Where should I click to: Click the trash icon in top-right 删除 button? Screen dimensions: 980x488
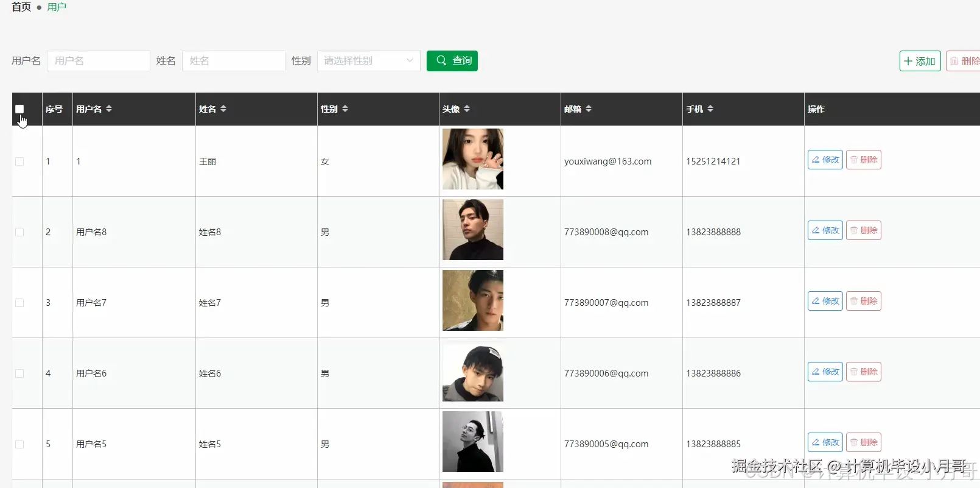[954, 61]
